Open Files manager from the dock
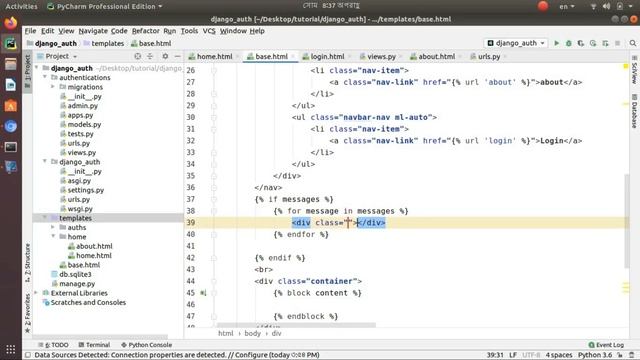This screenshot has width=640, height=360. pyautogui.click(x=11, y=64)
